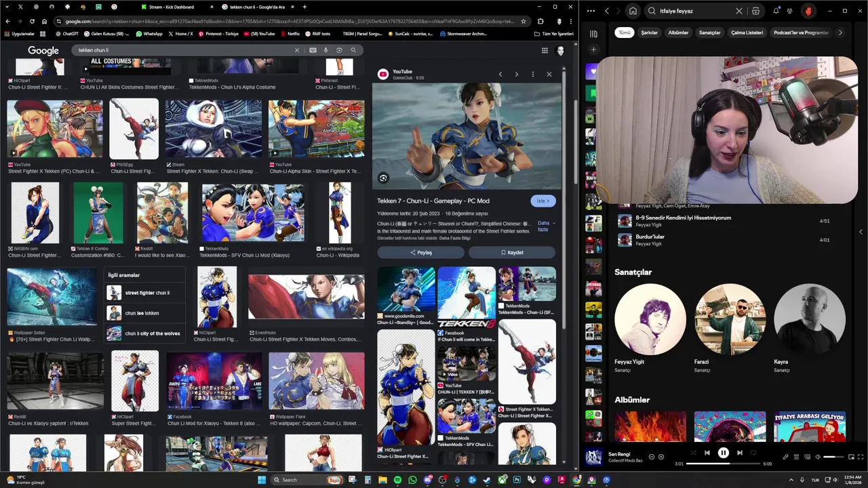868x488 pixels.
Task: Adjust Spotify volume slider
Action: coord(833,457)
